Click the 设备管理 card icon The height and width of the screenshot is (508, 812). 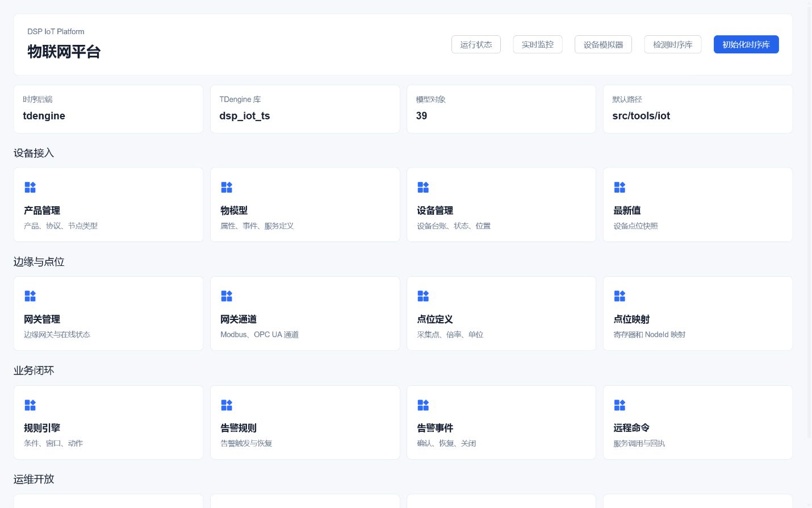423,187
